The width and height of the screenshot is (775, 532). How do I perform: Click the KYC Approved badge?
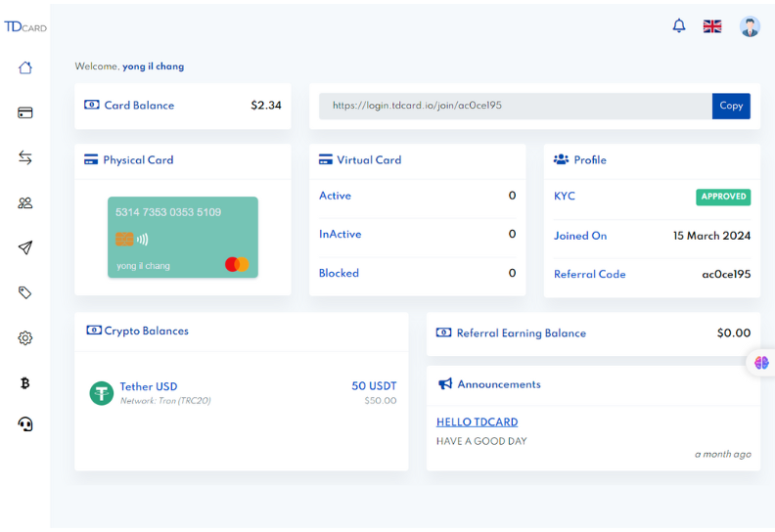tap(723, 197)
